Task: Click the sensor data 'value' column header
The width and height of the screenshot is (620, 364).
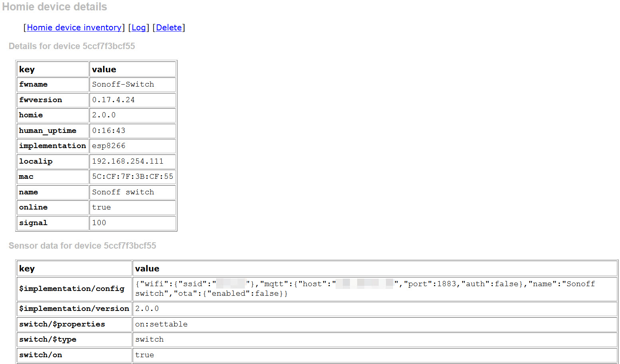Action: [375, 269]
